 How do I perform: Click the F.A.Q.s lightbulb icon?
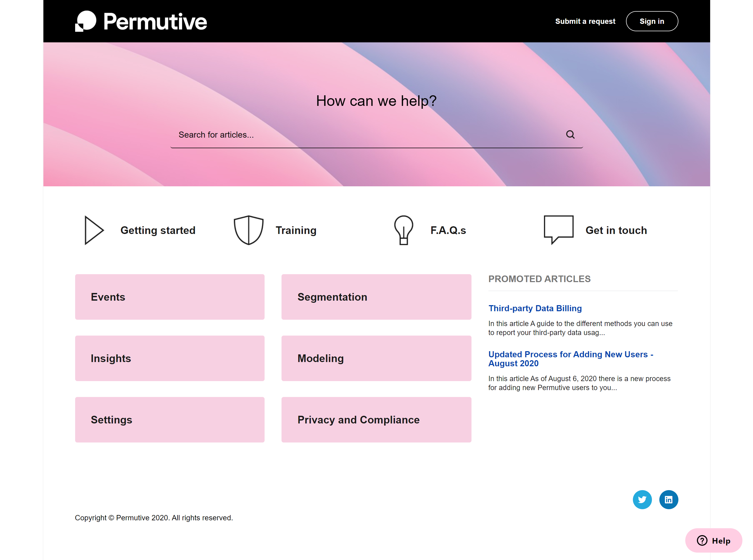[403, 230]
